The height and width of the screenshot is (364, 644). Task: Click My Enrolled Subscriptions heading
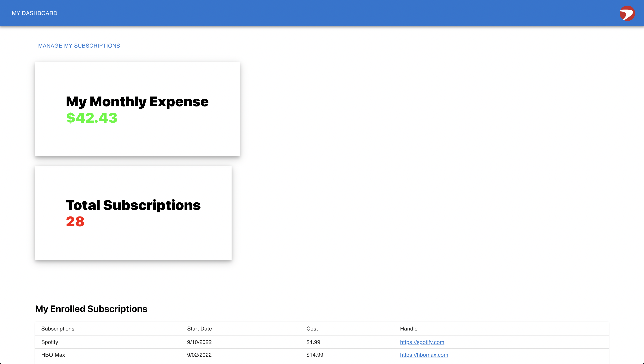point(91,309)
